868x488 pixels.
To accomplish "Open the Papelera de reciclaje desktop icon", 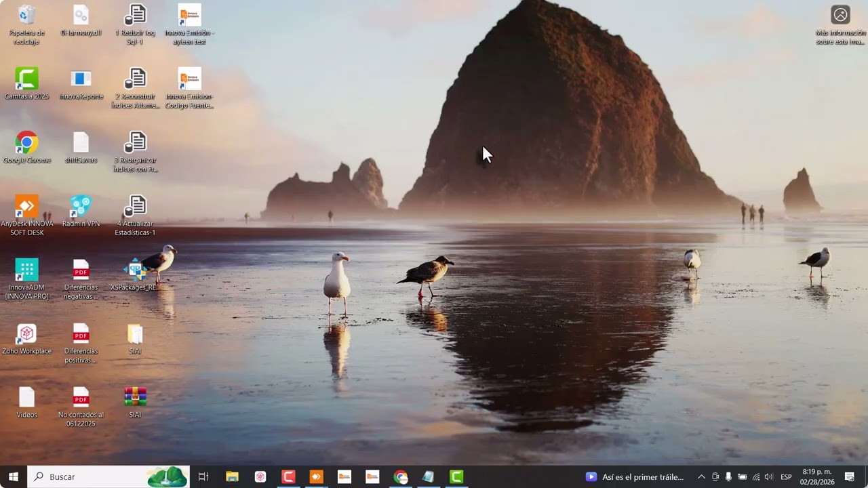I will click(27, 24).
